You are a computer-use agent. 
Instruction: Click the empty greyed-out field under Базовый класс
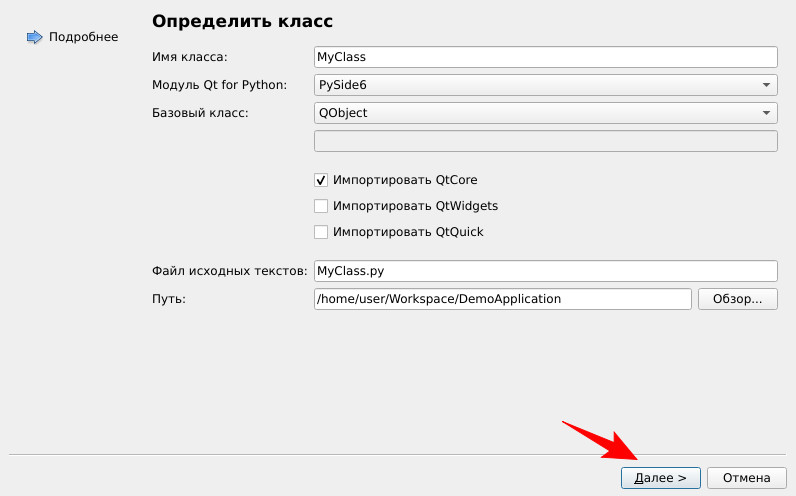click(x=545, y=141)
